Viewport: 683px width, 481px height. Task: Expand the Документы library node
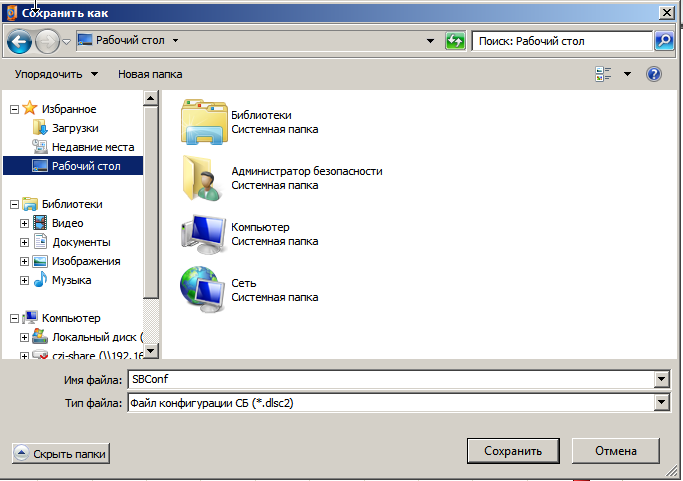pos(24,242)
